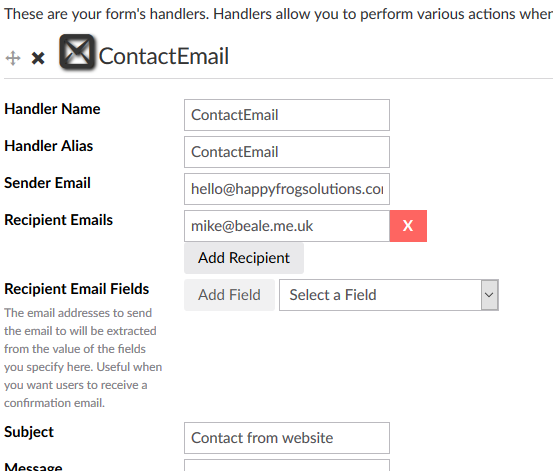Screen dimensions: 553x471
Task: Remove the ContactEmail handler with the black X
Action: [38, 58]
